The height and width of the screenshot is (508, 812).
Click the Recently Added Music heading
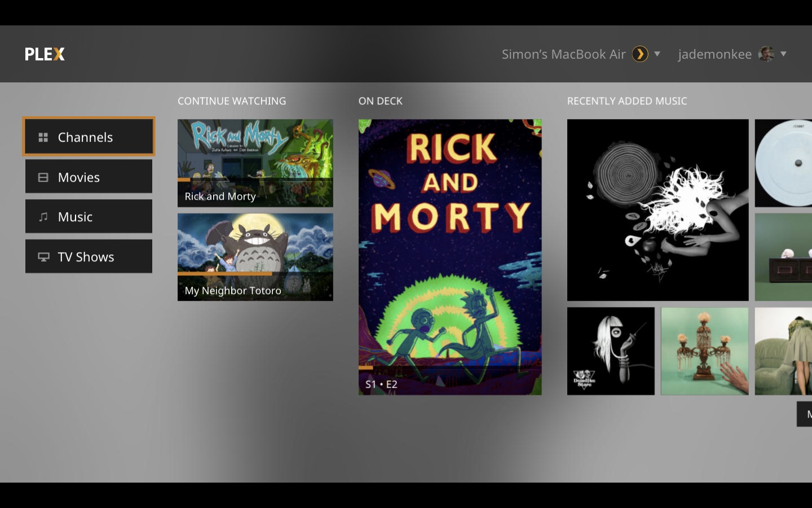click(x=627, y=101)
